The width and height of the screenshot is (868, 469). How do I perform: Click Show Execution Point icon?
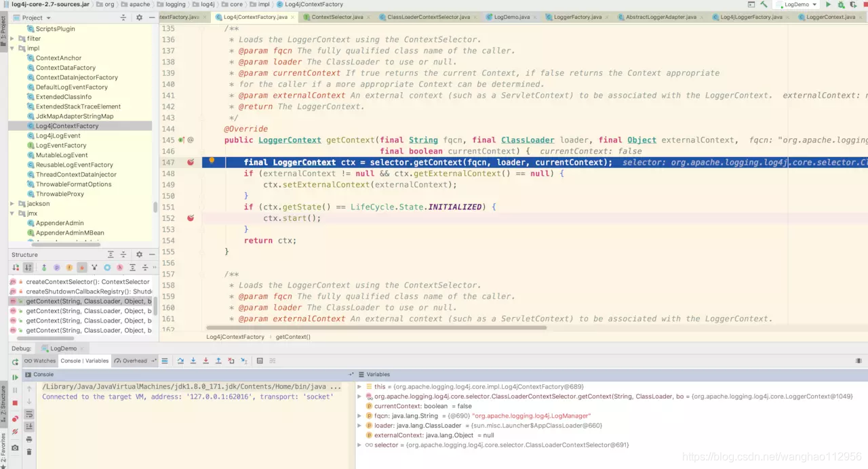(165, 361)
